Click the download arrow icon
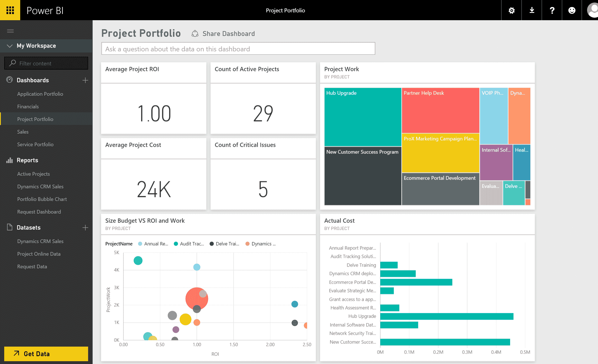 [532, 10]
